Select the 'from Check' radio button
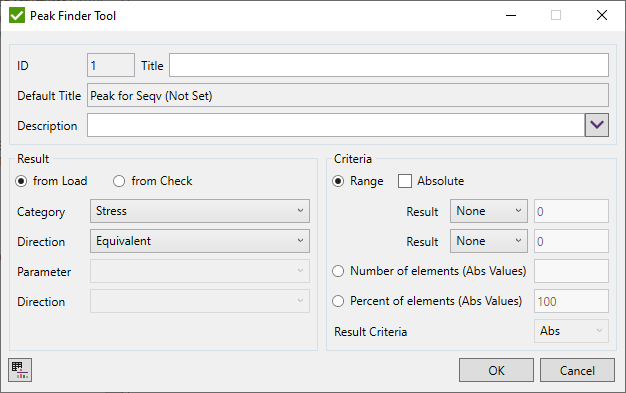 (119, 181)
